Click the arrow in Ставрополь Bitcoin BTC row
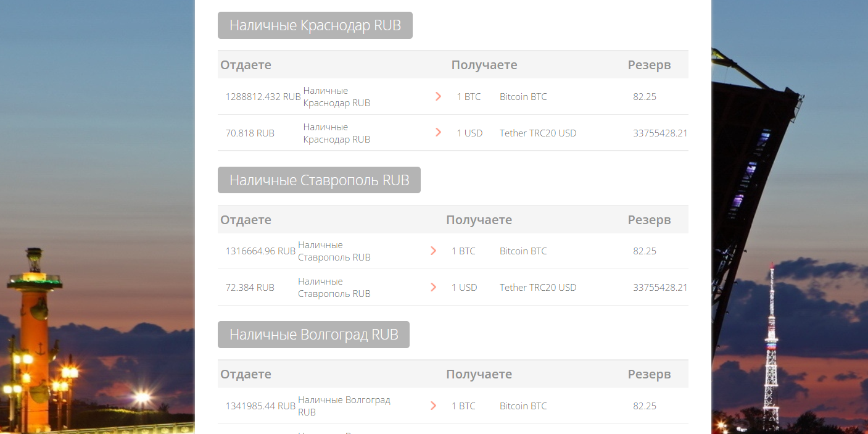The height and width of the screenshot is (434, 868). click(x=433, y=251)
